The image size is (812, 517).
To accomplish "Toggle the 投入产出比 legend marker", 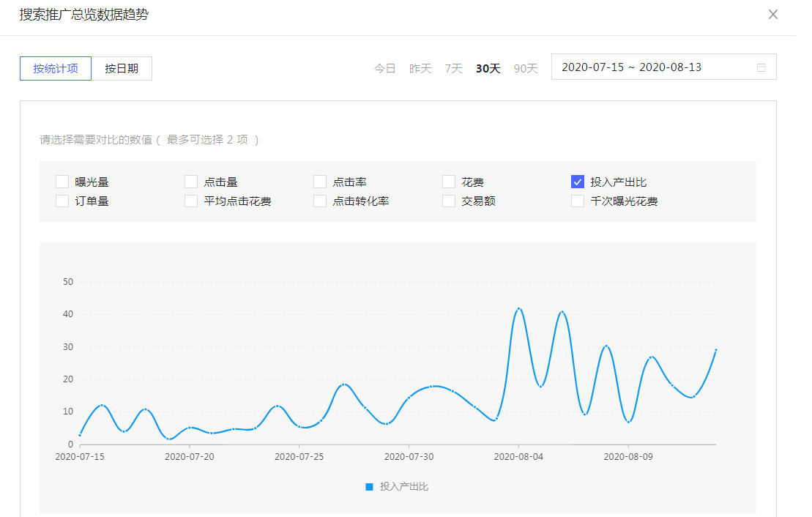I will click(369, 487).
